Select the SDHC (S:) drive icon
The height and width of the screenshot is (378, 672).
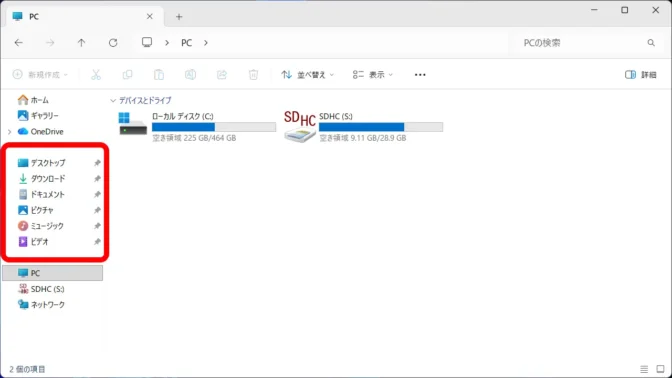coord(300,126)
